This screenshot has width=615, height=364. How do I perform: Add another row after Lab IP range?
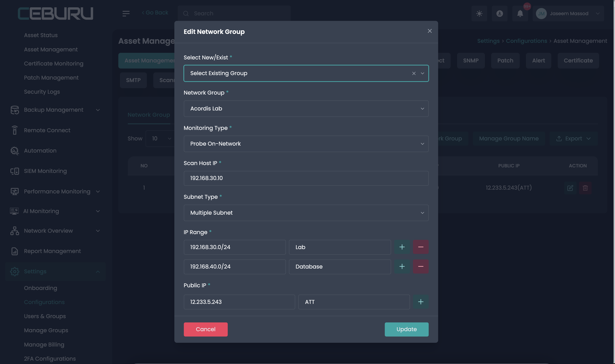402,247
